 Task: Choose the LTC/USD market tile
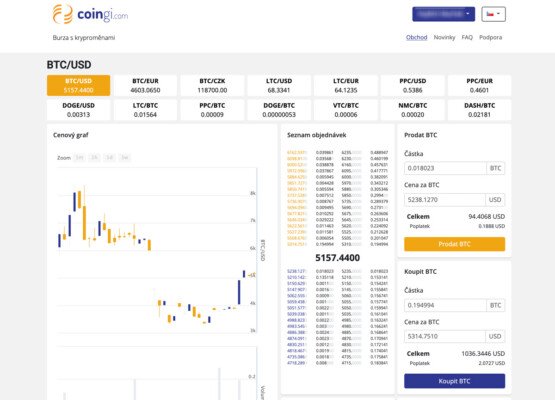(279, 85)
